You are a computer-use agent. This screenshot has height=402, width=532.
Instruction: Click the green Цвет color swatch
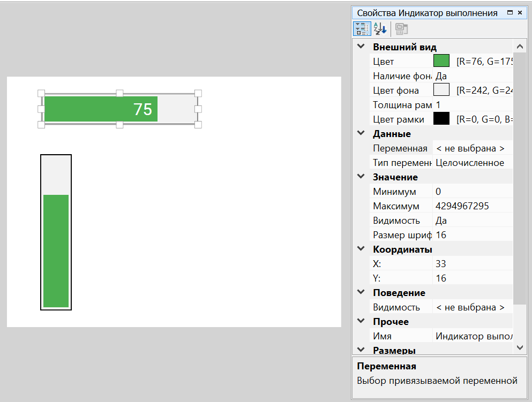point(441,61)
